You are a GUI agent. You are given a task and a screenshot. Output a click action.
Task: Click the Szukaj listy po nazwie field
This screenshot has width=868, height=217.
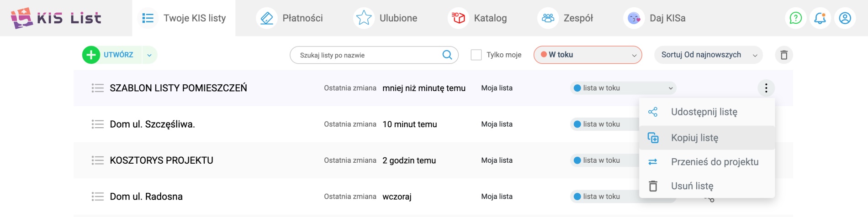pyautogui.click(x=365, y=55)
